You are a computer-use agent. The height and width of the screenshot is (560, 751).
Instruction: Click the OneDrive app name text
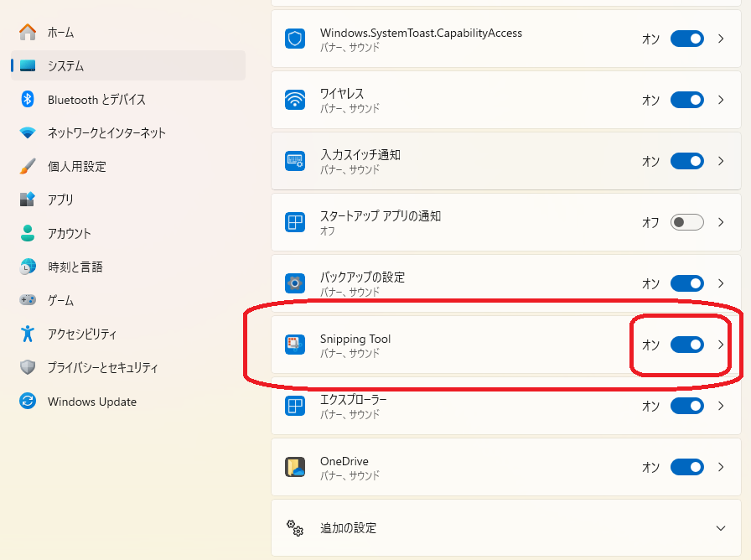pos(344,461)
